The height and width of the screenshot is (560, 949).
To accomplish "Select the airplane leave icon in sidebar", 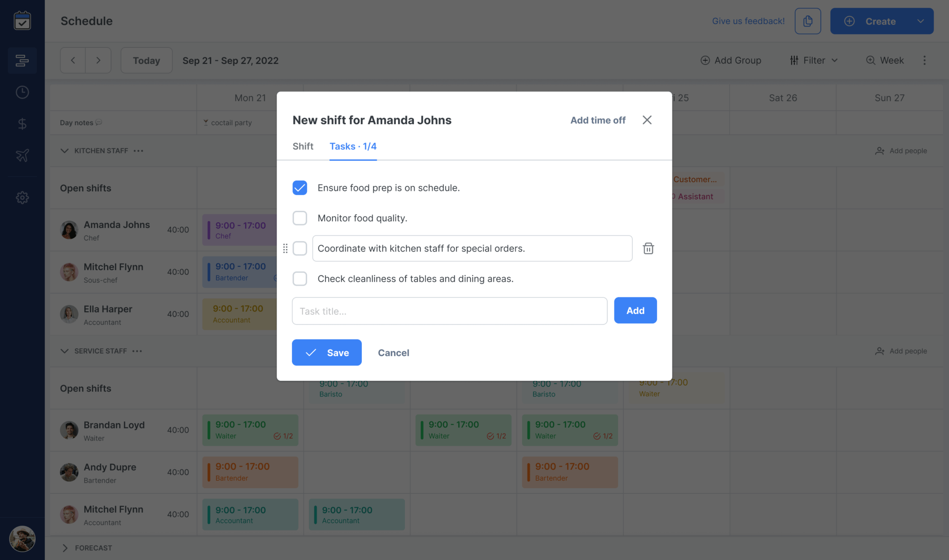I will 22,156.
